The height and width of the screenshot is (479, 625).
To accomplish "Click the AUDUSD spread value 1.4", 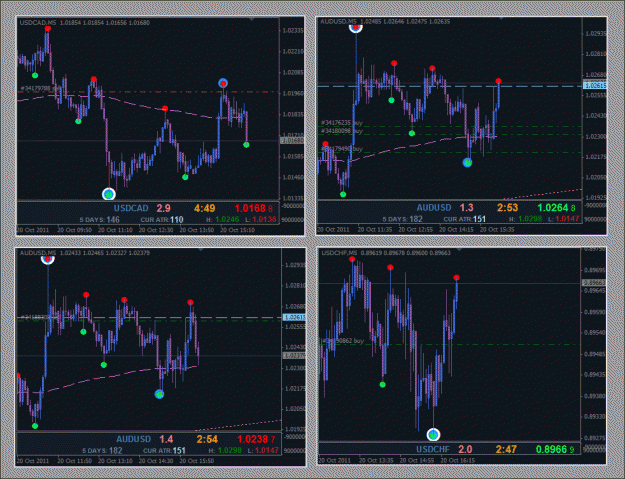I will click(166, 439).
